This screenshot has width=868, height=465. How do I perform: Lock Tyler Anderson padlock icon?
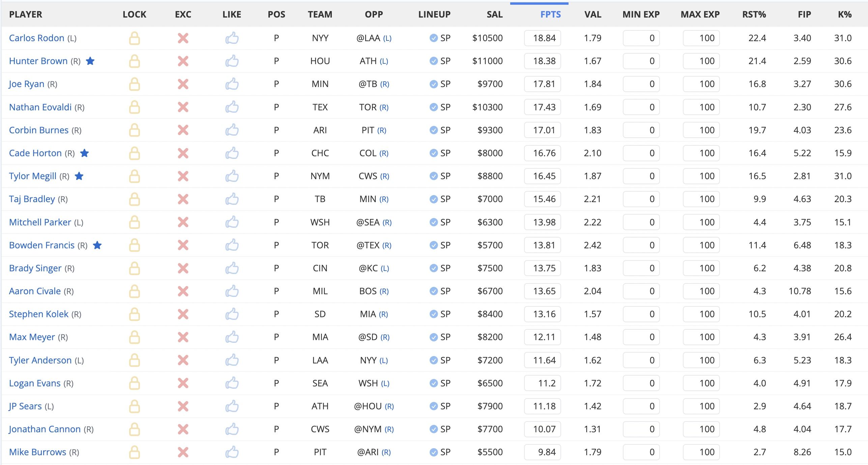134,360
